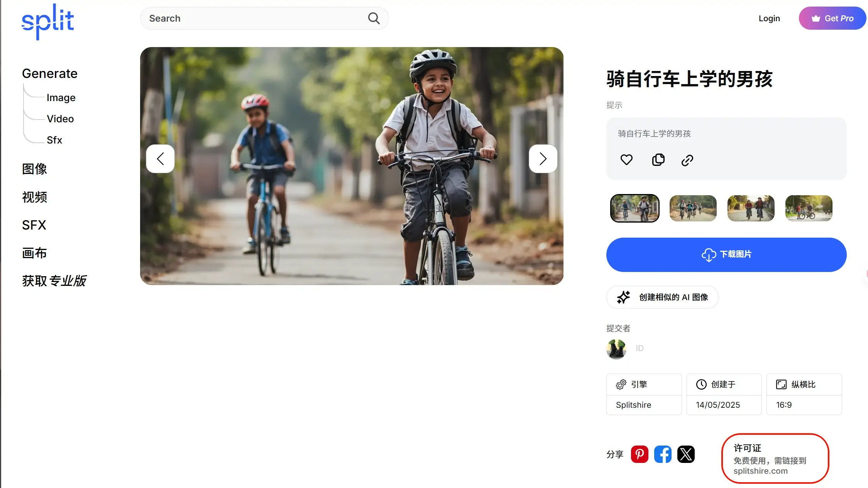Select the second thumbnail variation
This screenshot has height=488, width=868.
pyautogui.click(x=693, y=208)
